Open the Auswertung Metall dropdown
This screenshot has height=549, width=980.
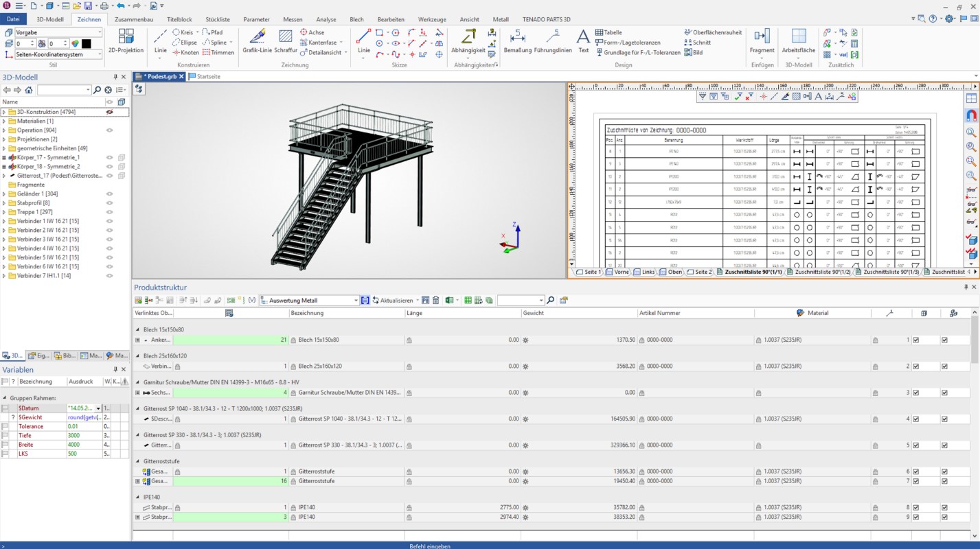356,301
